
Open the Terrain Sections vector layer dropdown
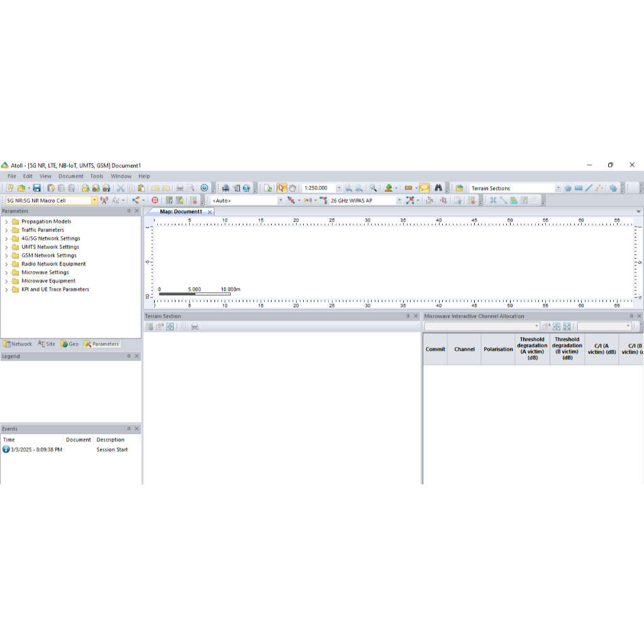pos(558,188)
